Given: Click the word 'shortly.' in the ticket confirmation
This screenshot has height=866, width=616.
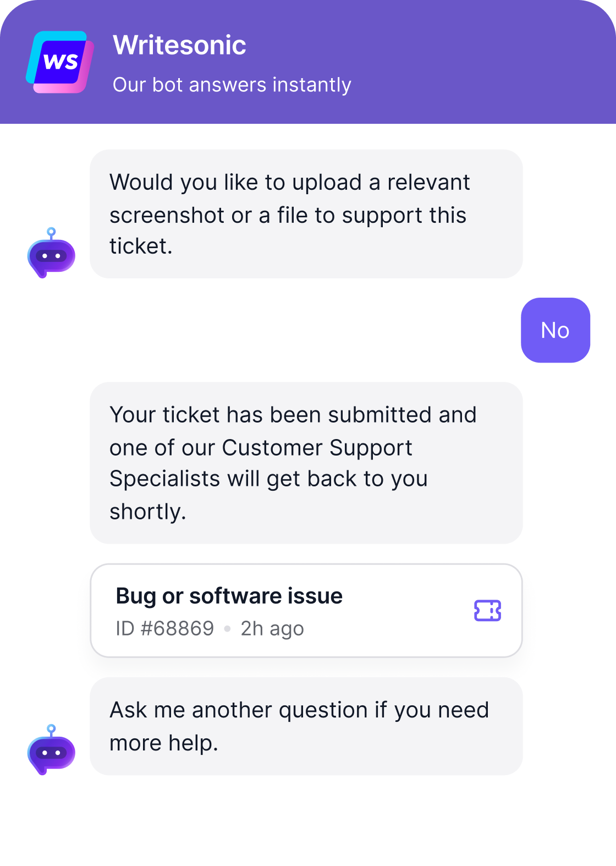Looking at the screenshot, I should pyautogui.click(x=147, y=512).
